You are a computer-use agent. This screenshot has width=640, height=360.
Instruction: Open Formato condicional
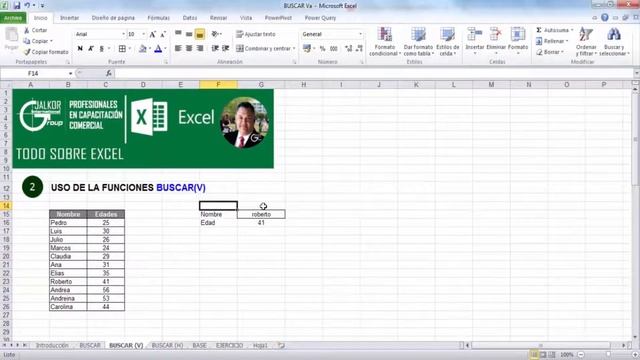[x=384, y=42]
